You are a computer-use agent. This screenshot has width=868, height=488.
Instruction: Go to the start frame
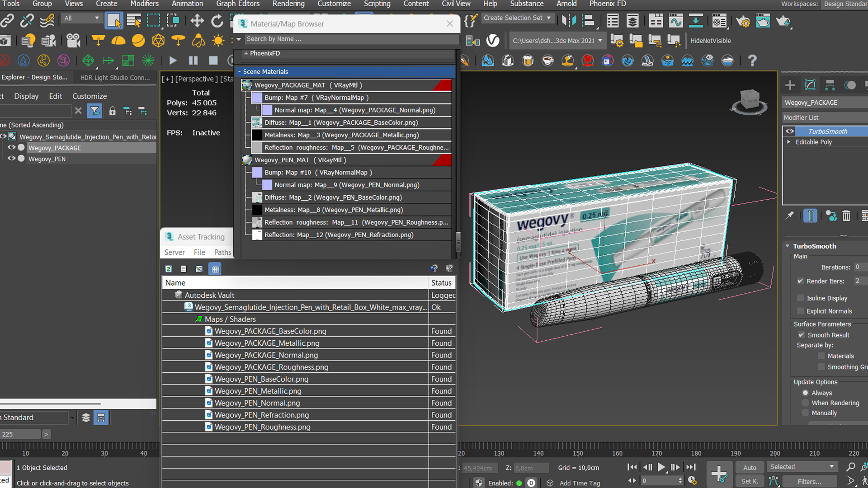[x=632, y=467]
